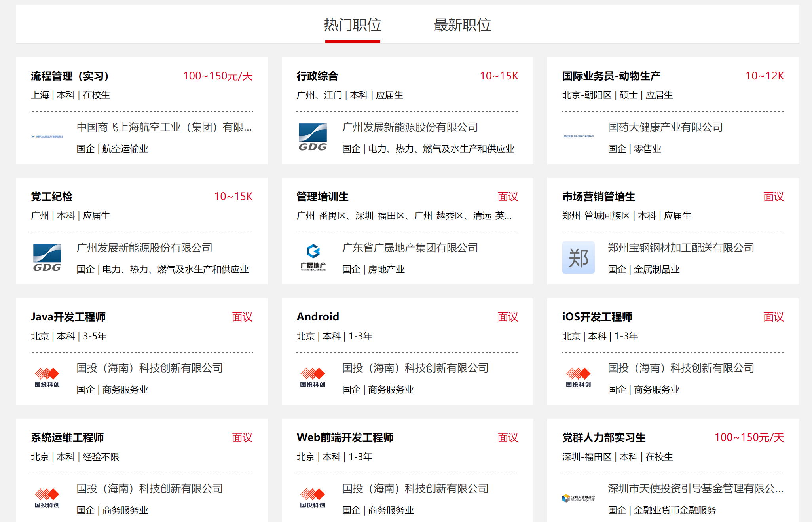Screen dimensions: 812x522
Task: Click 国投科创 logo in iOS开发工程师 card
Action: (x=578, y=378)
